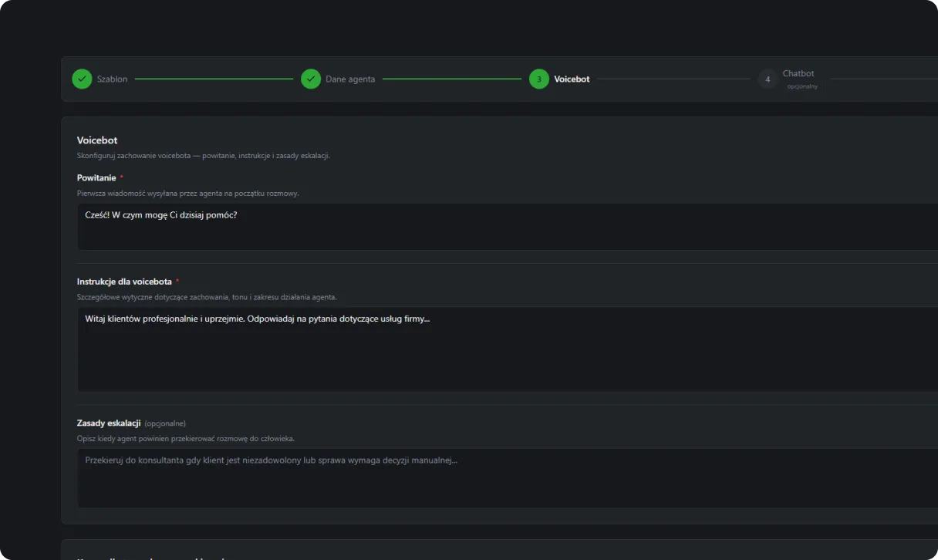Click the Powitanie field label
Screen dimensions: 938x560
[96, 177]
